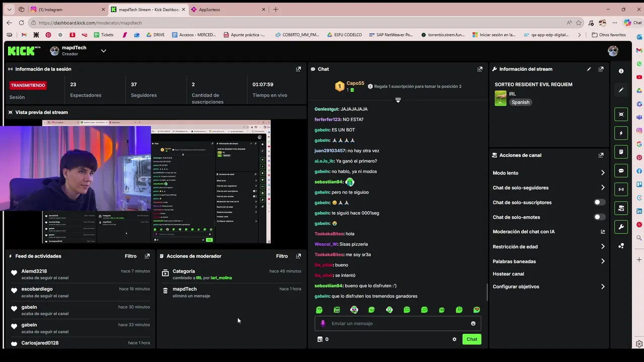Screen dimensions: 644x362
Task: Show more bookmarks with the overflow chevron
Action: pos(579,35)
